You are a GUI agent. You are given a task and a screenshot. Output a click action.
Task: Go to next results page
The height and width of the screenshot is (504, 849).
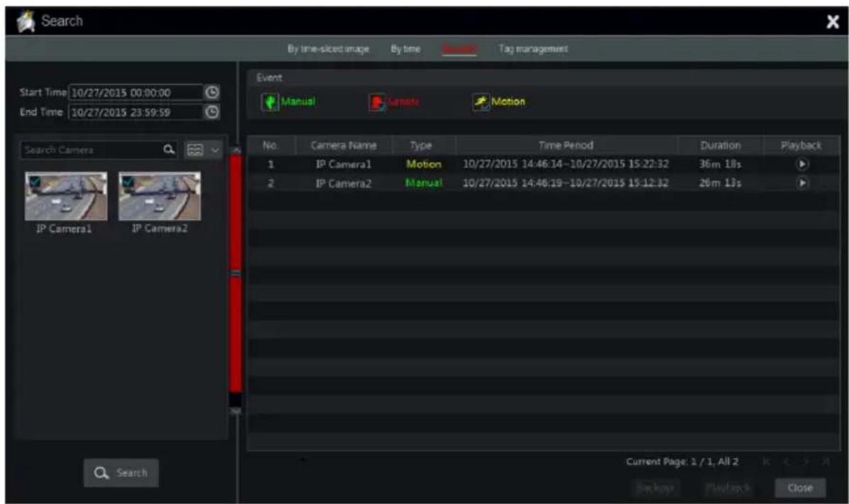point(806,462)
